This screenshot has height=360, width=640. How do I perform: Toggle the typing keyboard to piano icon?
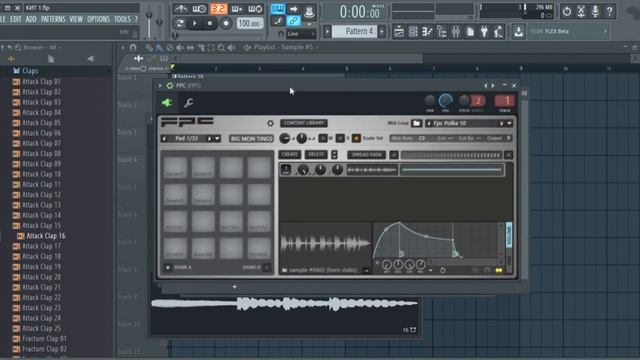click(278, 9)
